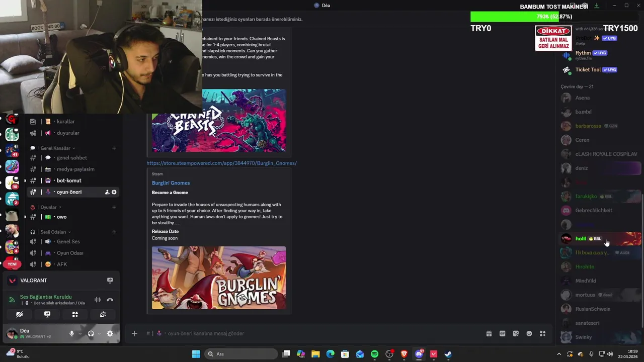Open Brave browser from taskbar
Viewport: 644px width, 362px height.
coord(404,354)
